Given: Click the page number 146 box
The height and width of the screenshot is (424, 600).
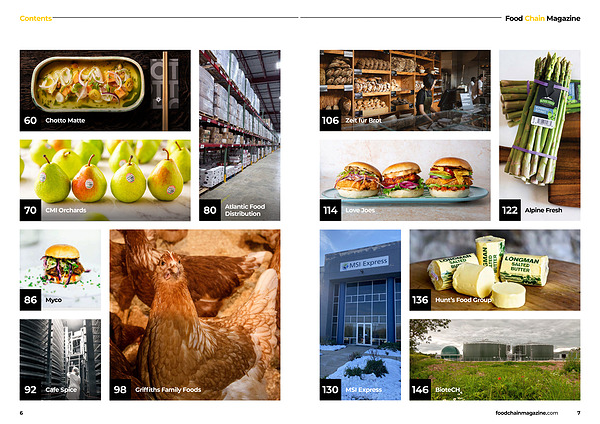Looking at the screenshot, I should click(420, 390).
